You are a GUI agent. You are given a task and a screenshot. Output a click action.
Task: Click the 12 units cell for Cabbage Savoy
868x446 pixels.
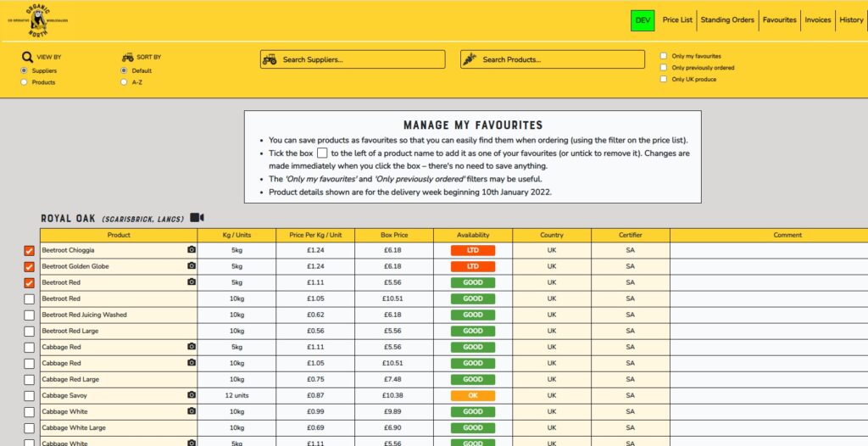pyautogui.click(x=236, y=396)
